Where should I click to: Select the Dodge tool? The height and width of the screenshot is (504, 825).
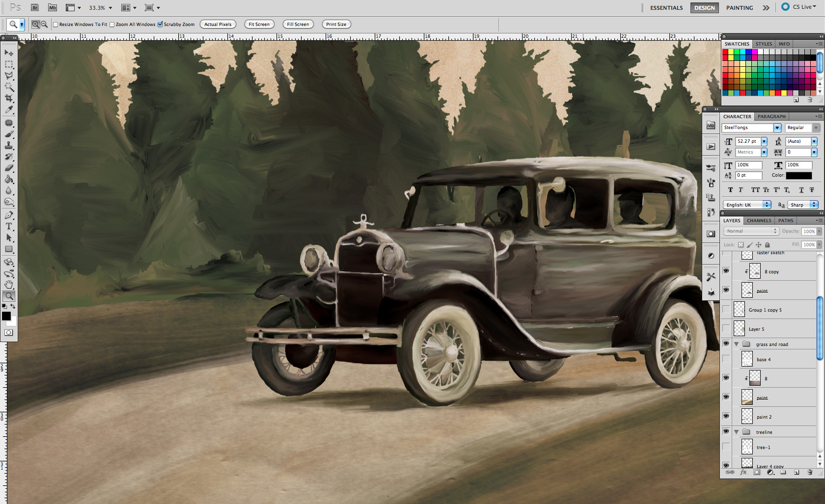(x=9, y=202)
